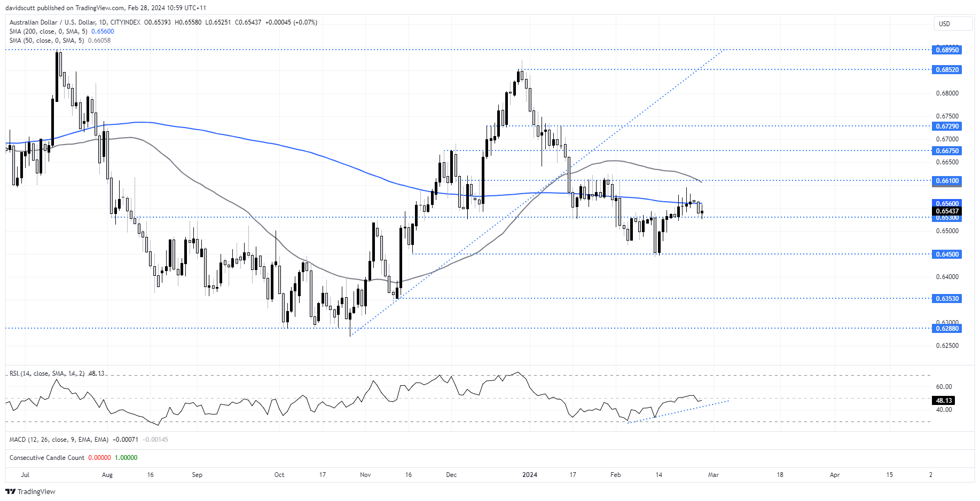The image size is (980, 501).
Task: Click the 0.62500 price axis tick
Action: click(x=947, y=346)
